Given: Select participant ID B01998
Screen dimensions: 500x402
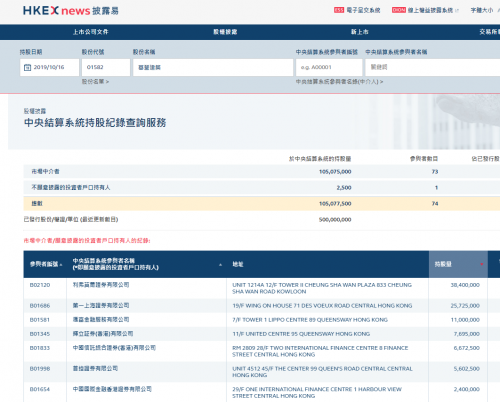Looking at the screenshot, I should point(40,369).
